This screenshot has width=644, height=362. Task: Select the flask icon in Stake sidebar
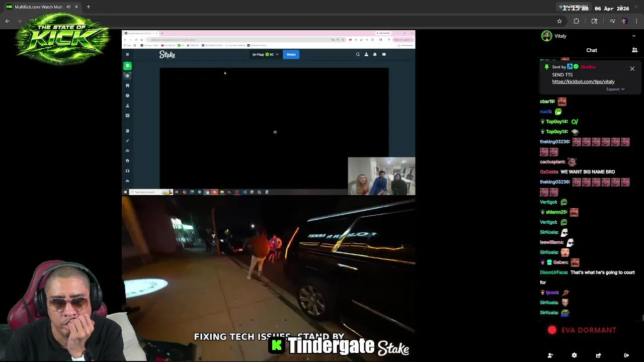tap(127, 106)
